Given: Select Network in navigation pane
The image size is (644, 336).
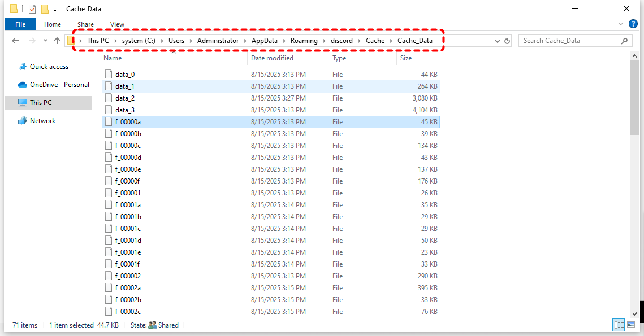Looking at the screenshot, I should point(37,121).
